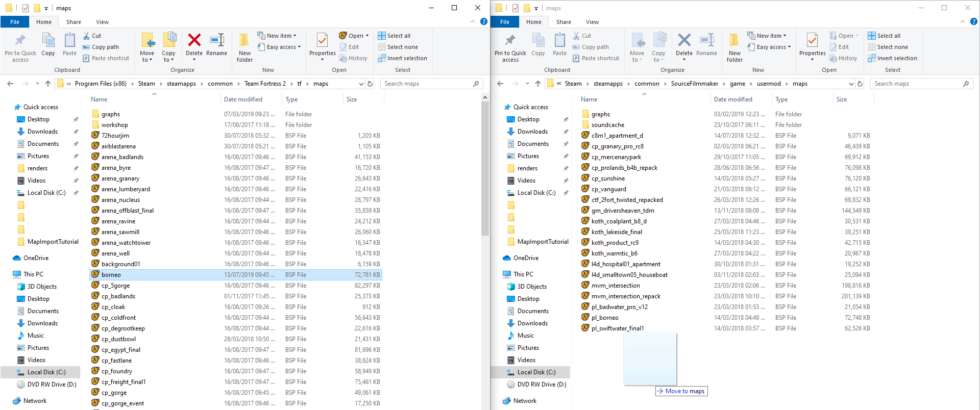The image size is (980, 410).
Task: Collapse the ribbon in the left window
Action: [473, 21]
